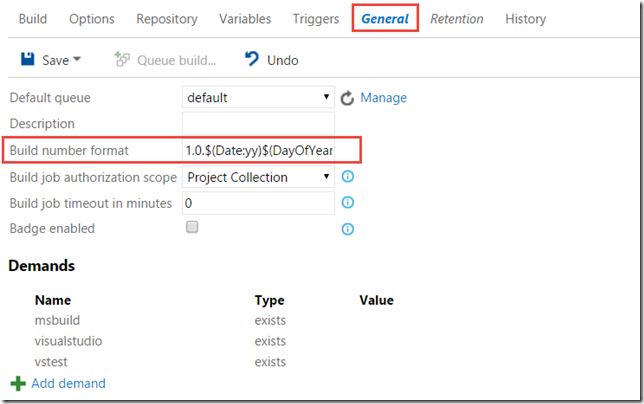The height and width of the screenshot is (404, 644).
Task: Open the Default queue dropdown
Action: (x=258, y=97)
